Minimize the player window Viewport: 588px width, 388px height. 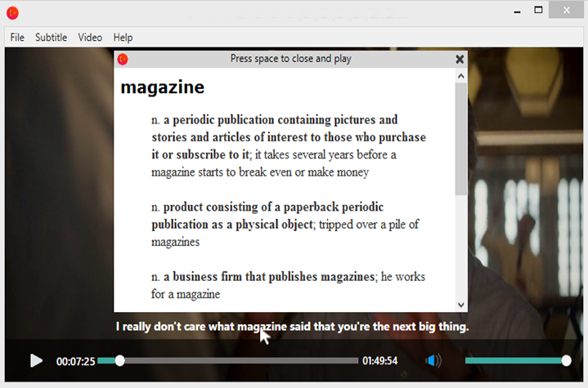(517, 10)
